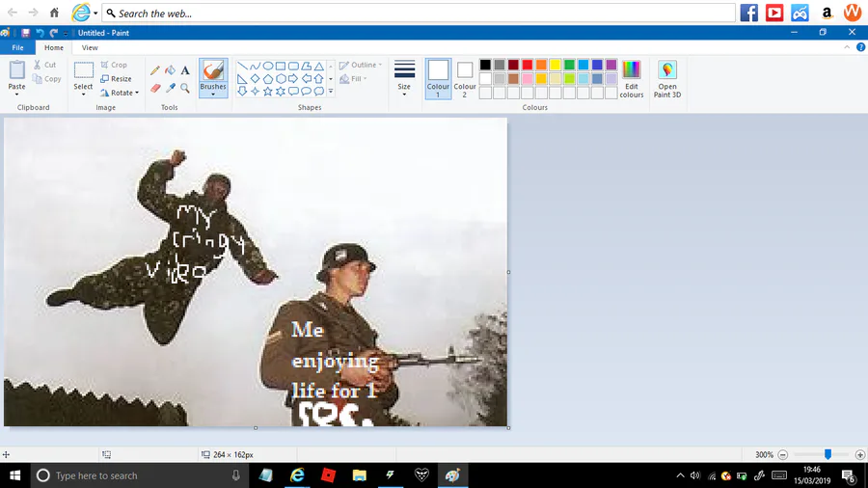Open the Brushes dropdown arrow

(213, 95)
